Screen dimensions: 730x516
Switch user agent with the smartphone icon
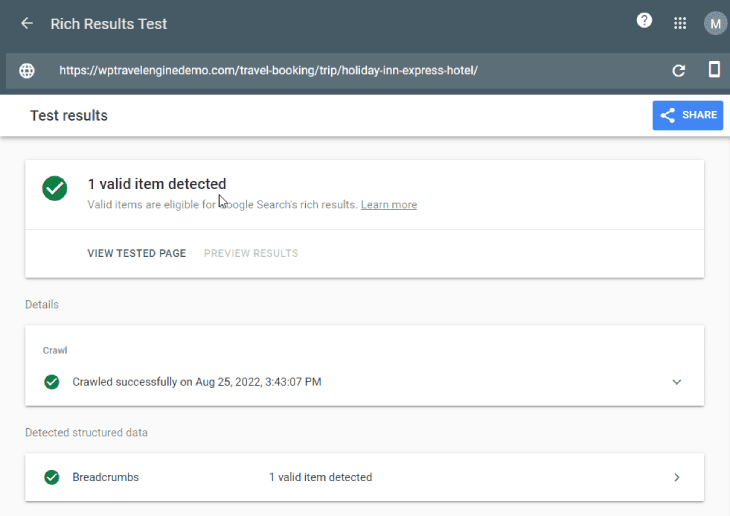714,69
